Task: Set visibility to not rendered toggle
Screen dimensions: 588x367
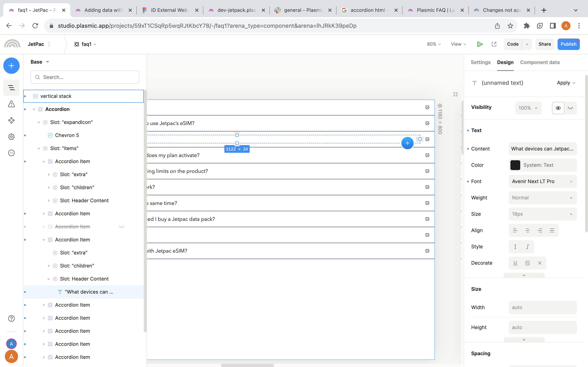Action: (x=570, y=108)
